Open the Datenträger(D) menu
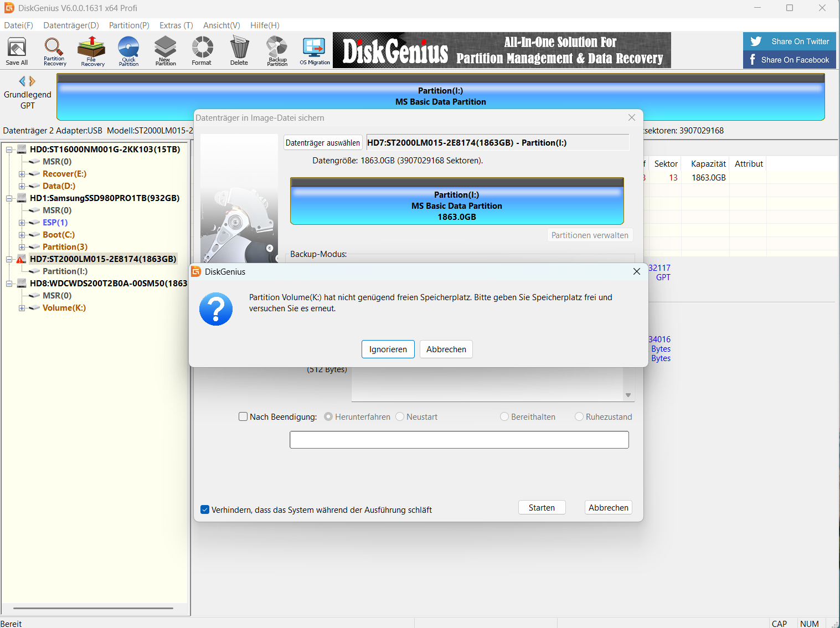 [x=71, y=25]
